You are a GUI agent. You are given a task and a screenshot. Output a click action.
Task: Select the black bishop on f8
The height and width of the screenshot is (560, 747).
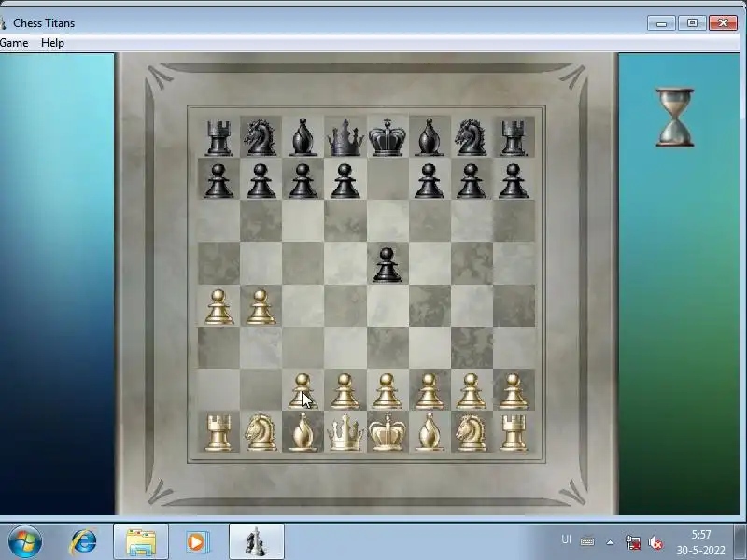[x=430, y=137]
